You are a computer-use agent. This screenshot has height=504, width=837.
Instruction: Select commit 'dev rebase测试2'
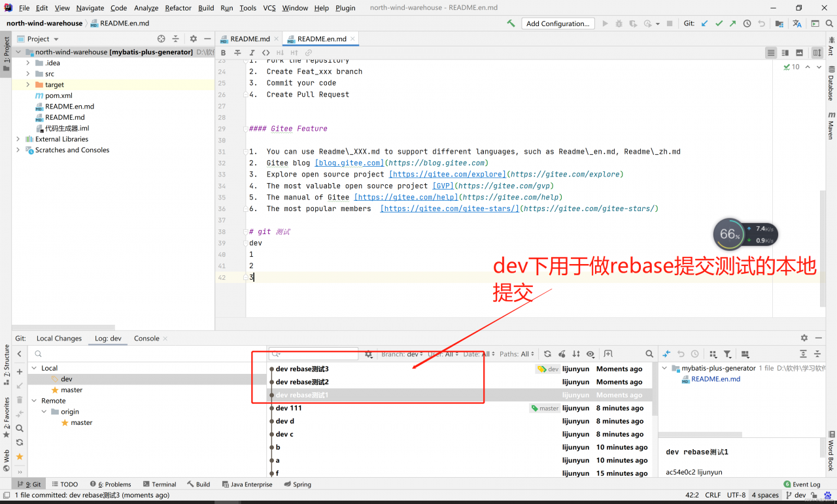pos(302,382)
